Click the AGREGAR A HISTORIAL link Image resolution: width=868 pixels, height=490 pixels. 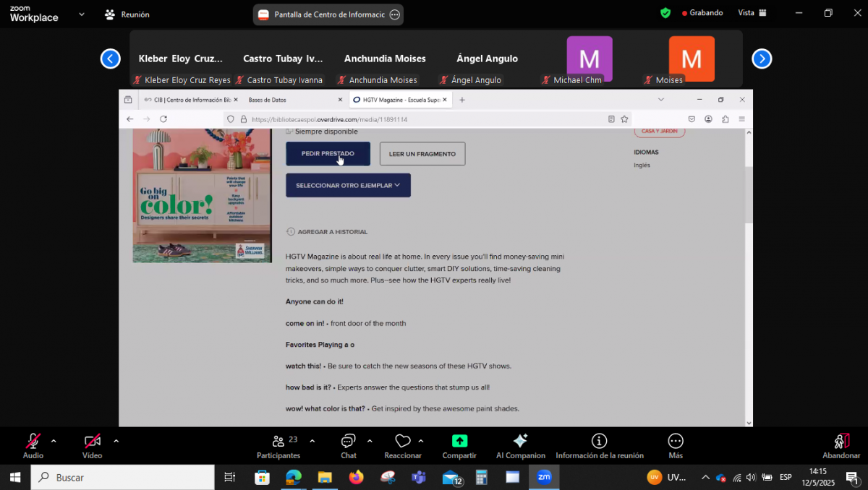click(327, 232)
